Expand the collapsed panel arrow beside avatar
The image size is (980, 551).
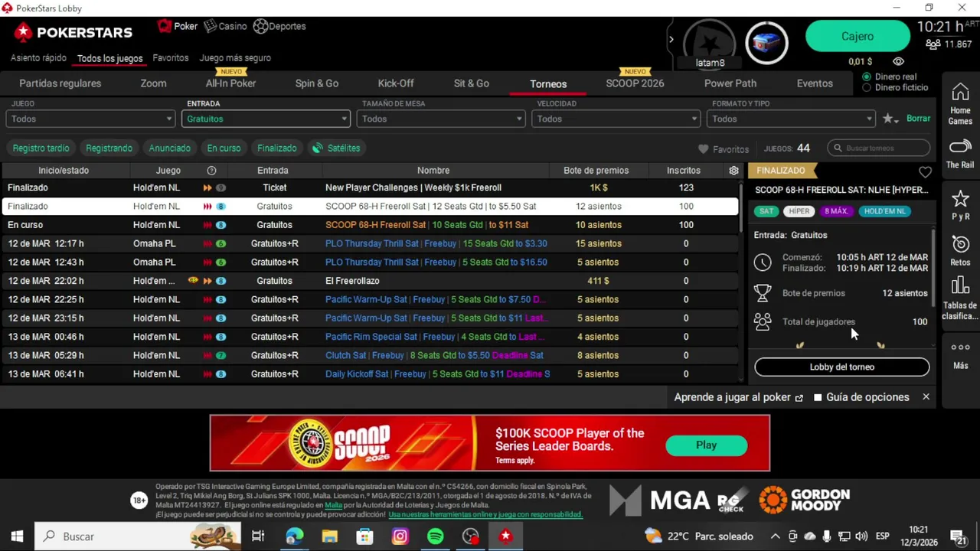(x=671, y=40)
